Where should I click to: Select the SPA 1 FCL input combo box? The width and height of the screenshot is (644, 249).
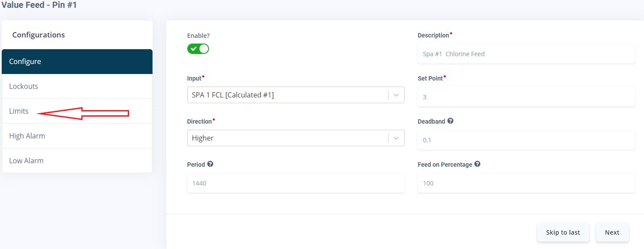pos(287,95)
